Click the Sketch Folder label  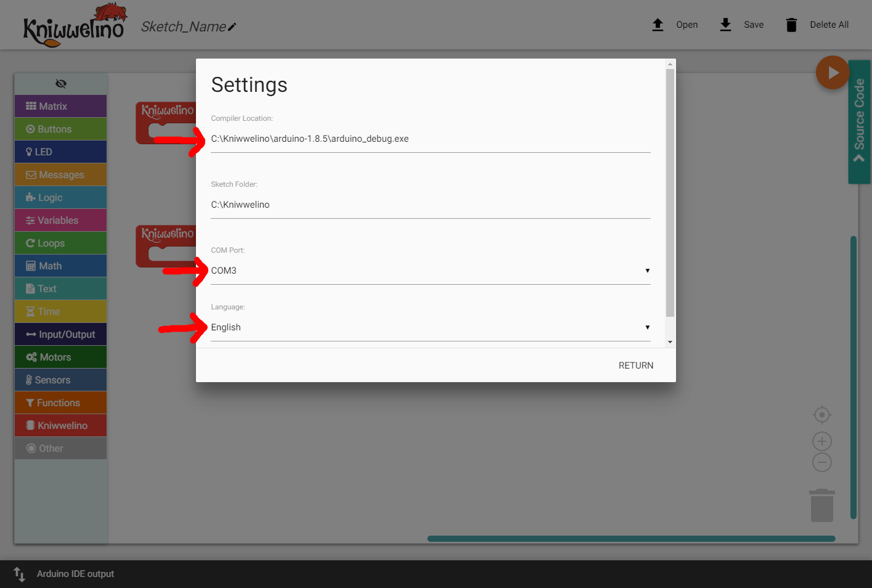pos(234,184)
